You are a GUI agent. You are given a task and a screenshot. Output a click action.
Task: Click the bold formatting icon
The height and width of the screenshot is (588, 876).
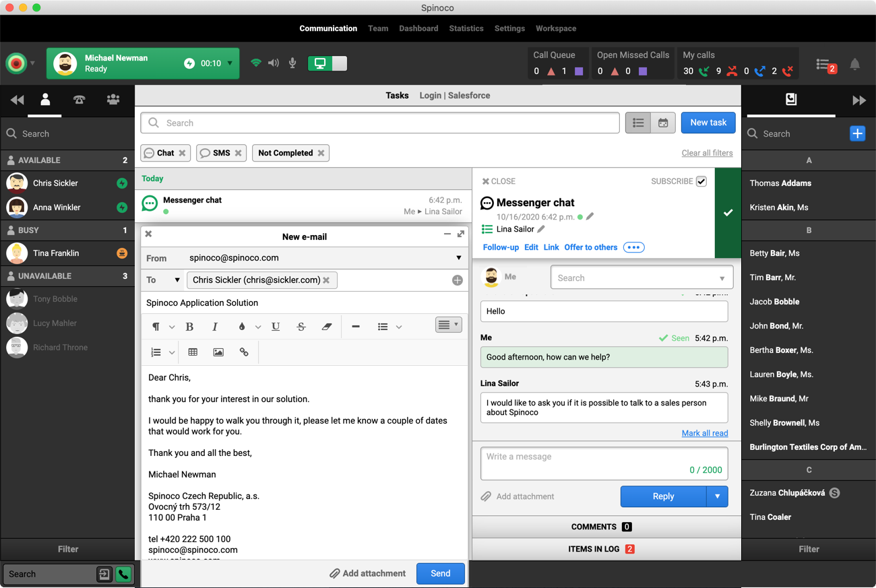189,327
